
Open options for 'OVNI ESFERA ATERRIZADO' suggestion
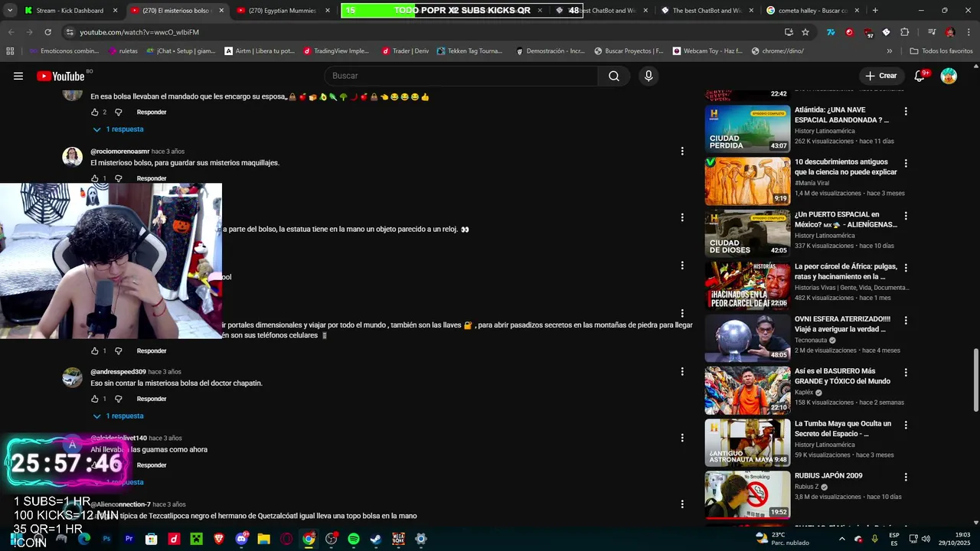point(906,320)
